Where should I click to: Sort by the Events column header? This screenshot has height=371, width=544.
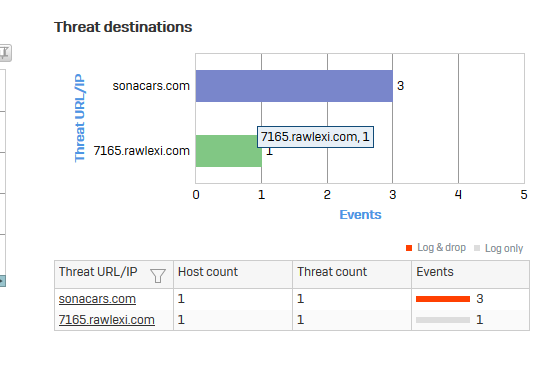point(435,272)
